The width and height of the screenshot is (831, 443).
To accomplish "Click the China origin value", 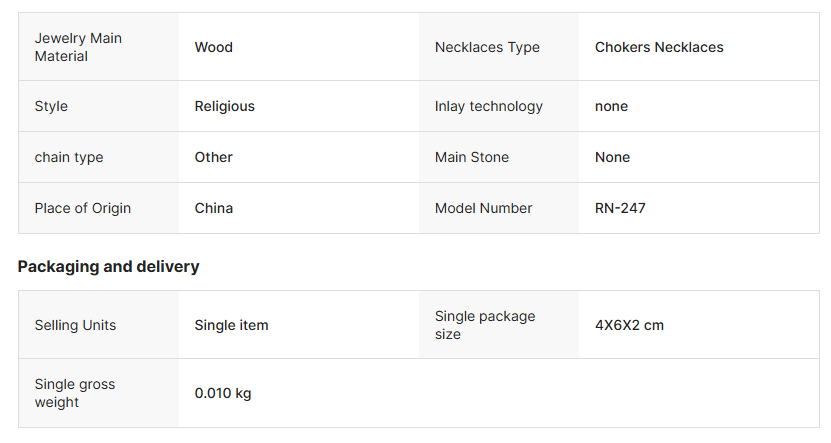I will [213, 208].
